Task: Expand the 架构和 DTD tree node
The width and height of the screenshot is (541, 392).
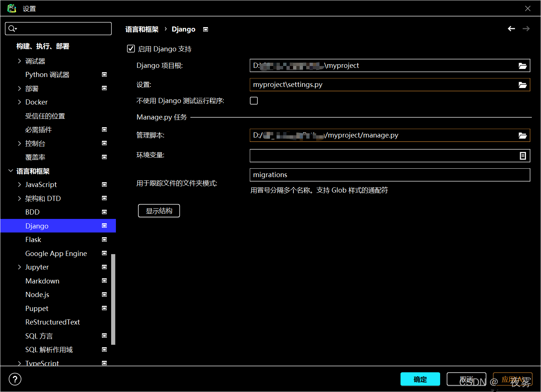Action: pyautogui.click(x=19, y=198)
